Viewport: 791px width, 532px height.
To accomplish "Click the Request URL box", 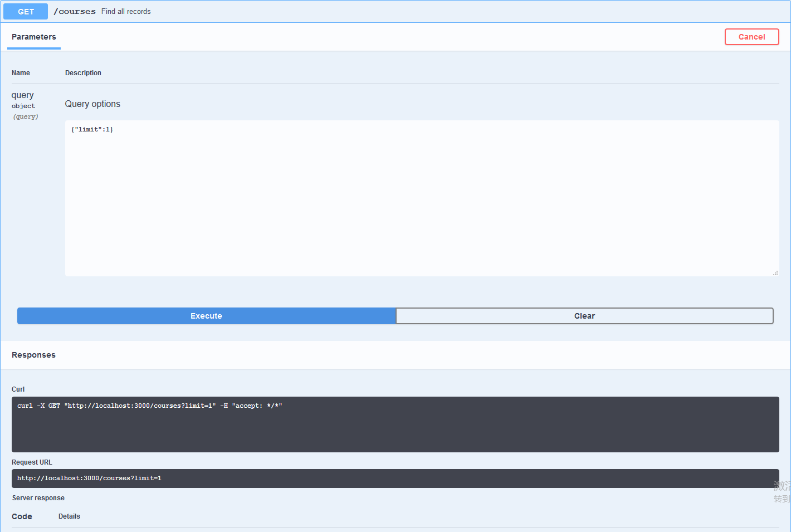I will point(395,479).
